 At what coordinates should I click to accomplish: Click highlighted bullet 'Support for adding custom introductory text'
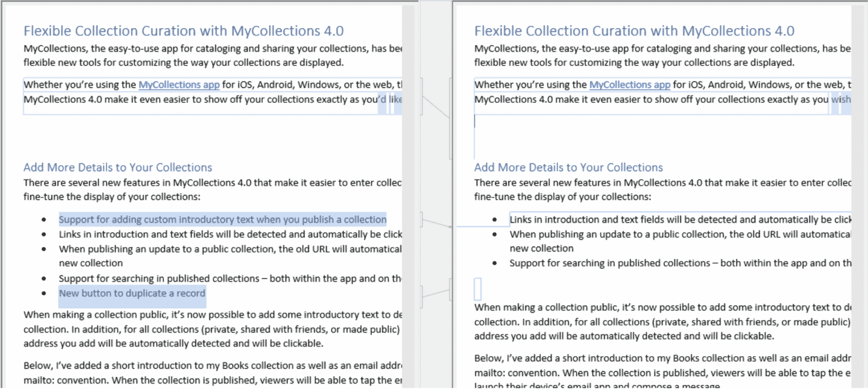pyautogui.click(x=223, y=220)
